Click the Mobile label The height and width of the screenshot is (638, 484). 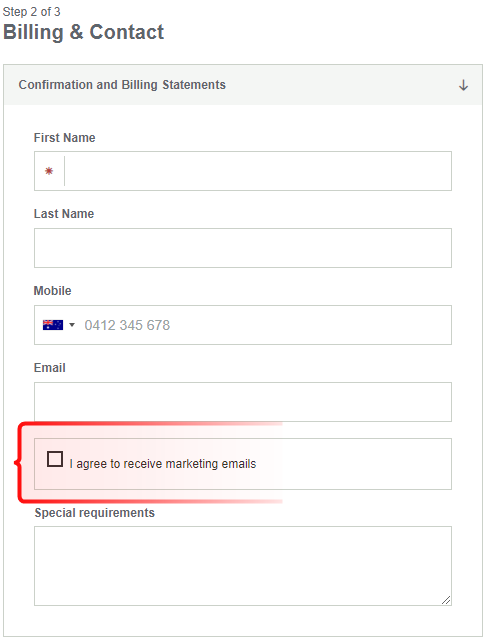(x=52, y=291)
